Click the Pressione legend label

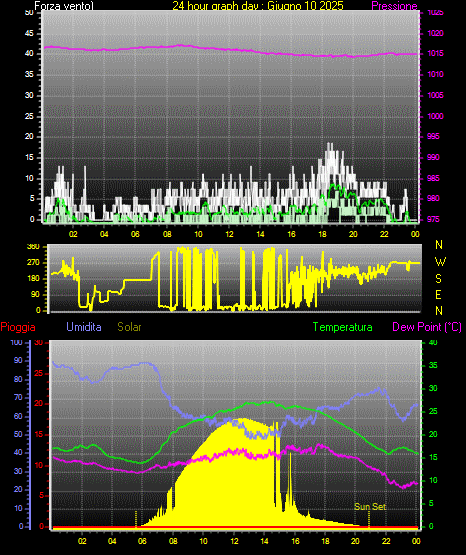394,6
